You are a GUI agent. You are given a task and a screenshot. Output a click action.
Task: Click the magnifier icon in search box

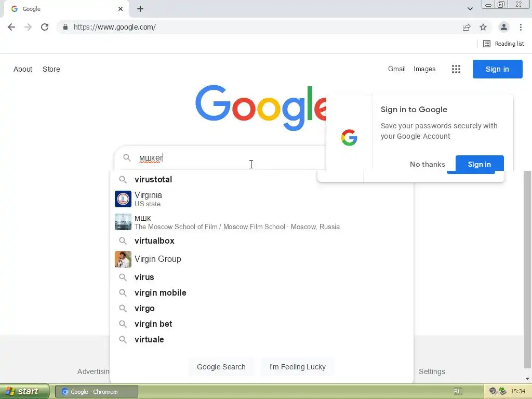click(127, 158)
